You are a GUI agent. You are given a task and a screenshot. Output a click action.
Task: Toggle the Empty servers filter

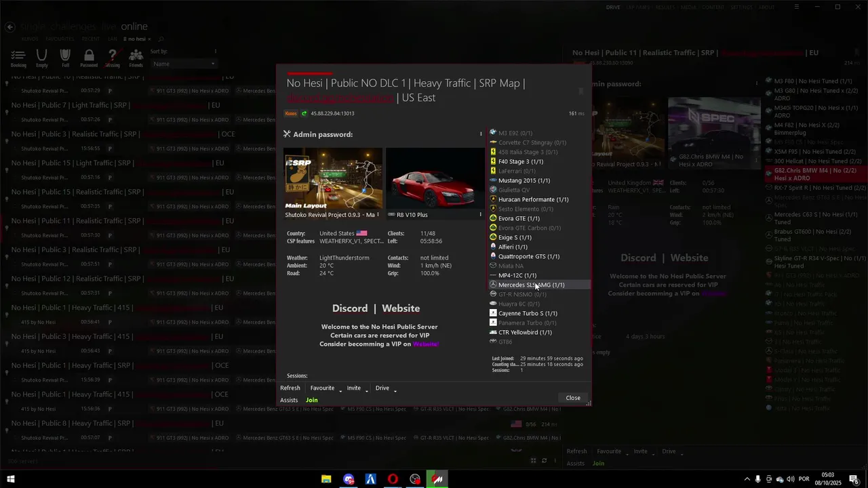tap(42, 58)
